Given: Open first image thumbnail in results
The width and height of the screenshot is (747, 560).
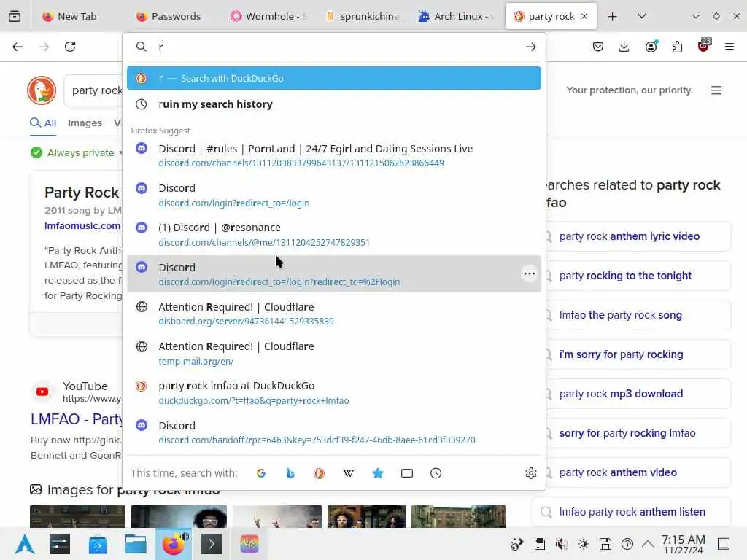Looking at the screenshot, I should click(77, 516).
